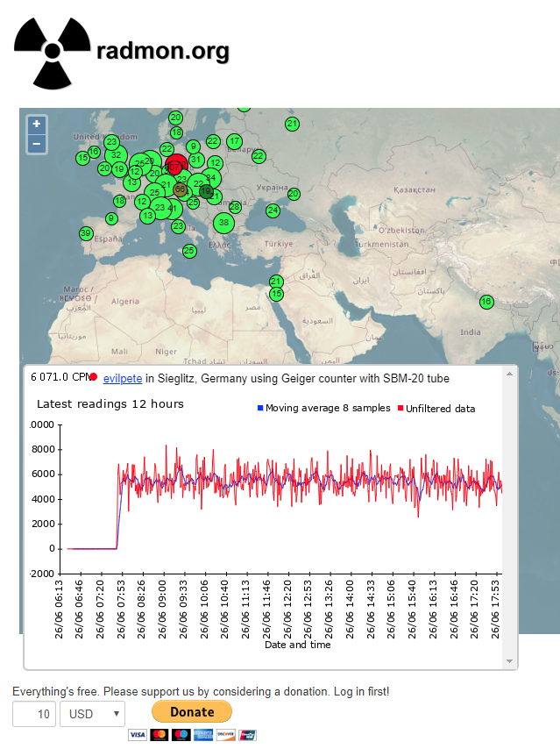
Task: Click the 'Latest readings 12 hours' chart title
Action: pos(110,404)
